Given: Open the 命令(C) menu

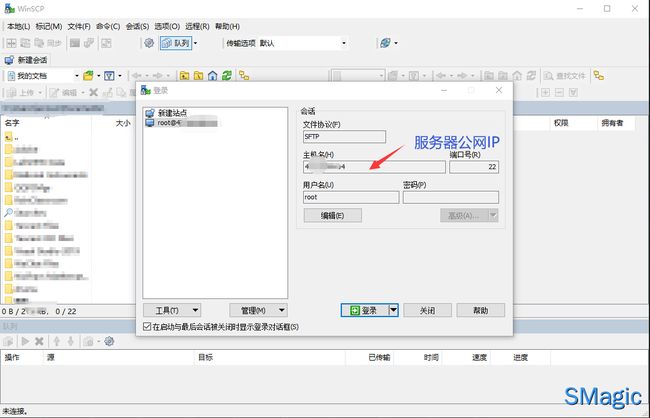Looking at the screenshot, I should tap(108, 26).
